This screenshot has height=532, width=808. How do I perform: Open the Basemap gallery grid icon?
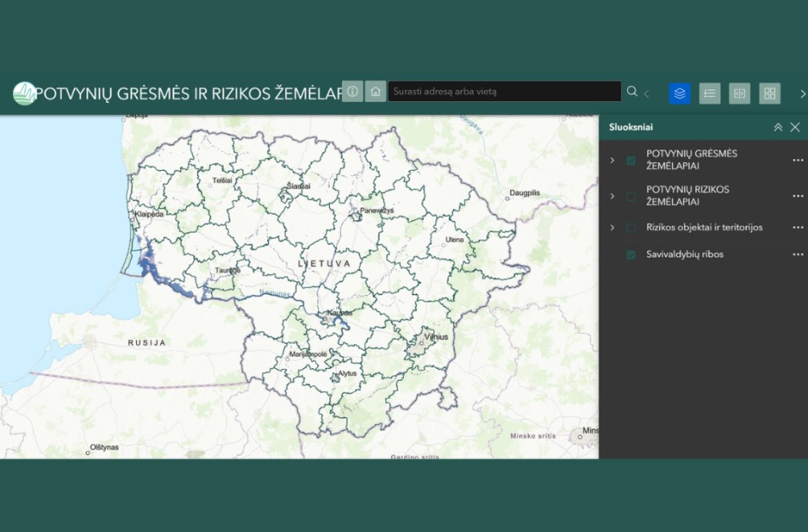click(x=770, y=93)
